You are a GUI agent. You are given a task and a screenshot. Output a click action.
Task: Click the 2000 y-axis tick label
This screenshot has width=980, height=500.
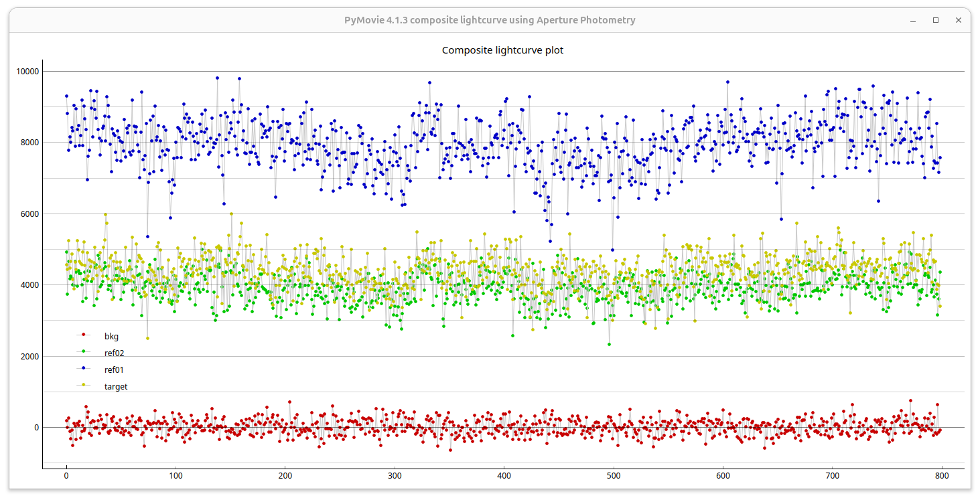coord(29,357)
